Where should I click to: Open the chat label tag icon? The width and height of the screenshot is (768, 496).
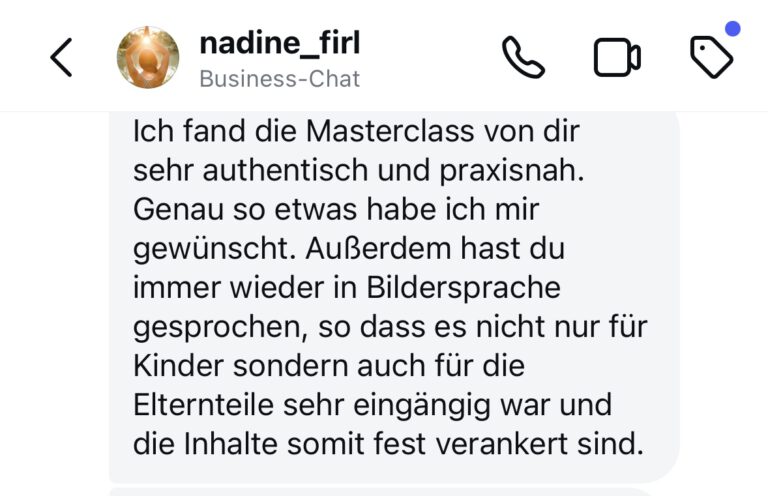click(711, 58)
